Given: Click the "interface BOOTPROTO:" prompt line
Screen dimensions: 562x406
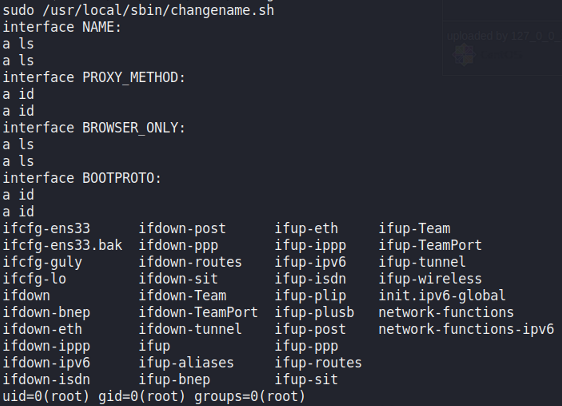Looking at the screenshot, I should pos(82,178).
